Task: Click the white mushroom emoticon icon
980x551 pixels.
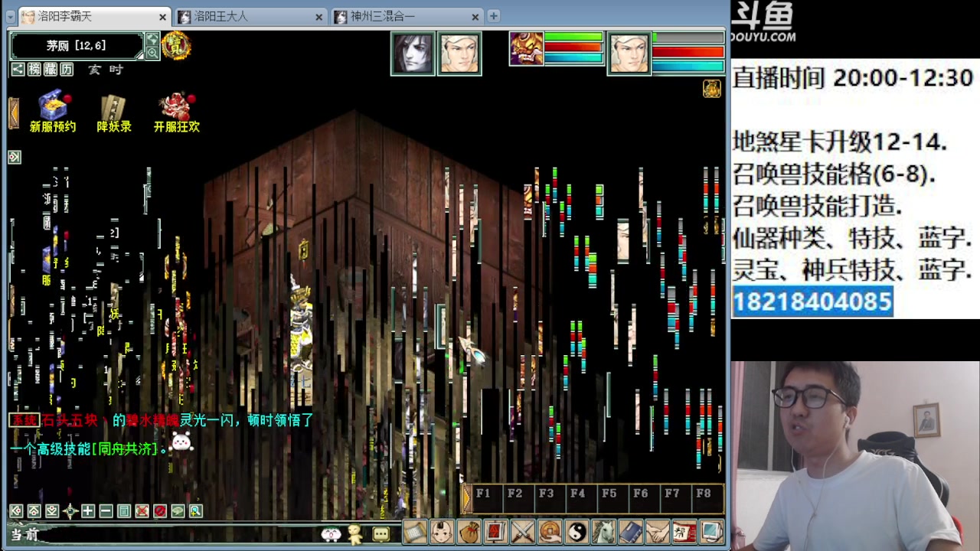Action: pyautogui.click(x=331, y=533)
